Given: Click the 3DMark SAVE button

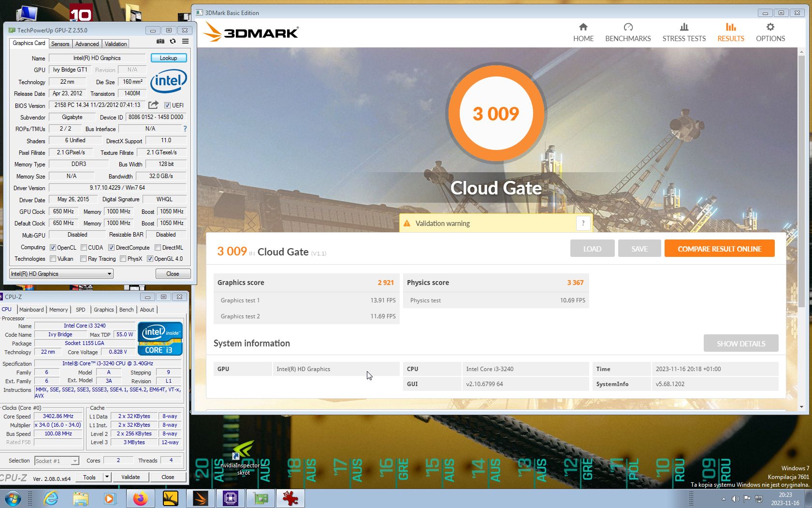Looking at the screenshot, I should click(639, 249).
